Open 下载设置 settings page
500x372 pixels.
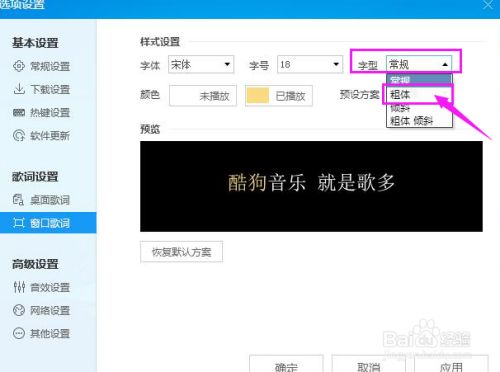click(x=50, y=89)
